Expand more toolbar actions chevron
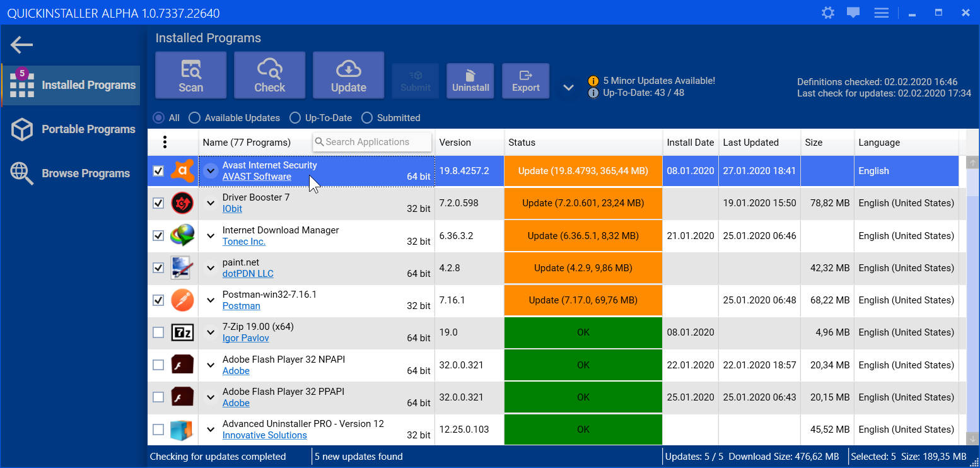Image resolution: width=980 pixels, height=468 pixels. click(x=568, y=88)
